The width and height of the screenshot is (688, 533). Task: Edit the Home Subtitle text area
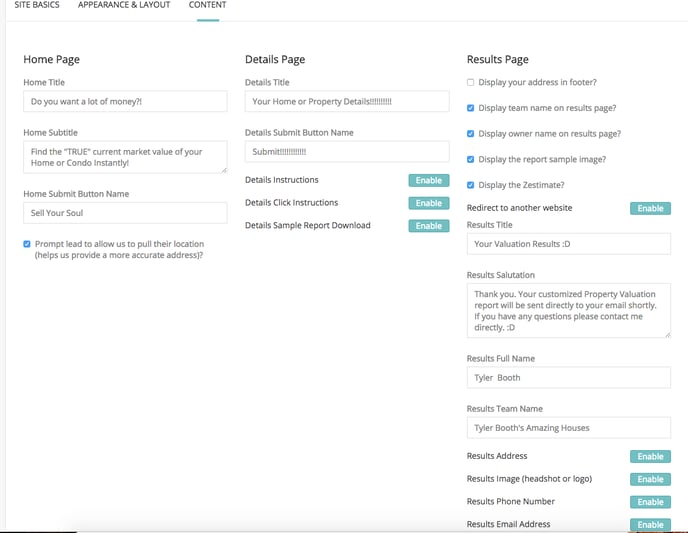point(125,157)
